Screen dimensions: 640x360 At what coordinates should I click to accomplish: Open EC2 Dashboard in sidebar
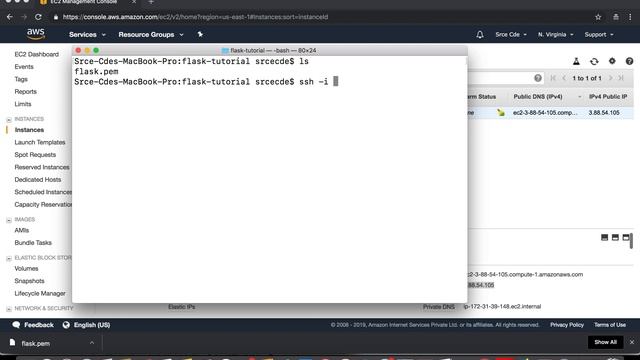36,54
